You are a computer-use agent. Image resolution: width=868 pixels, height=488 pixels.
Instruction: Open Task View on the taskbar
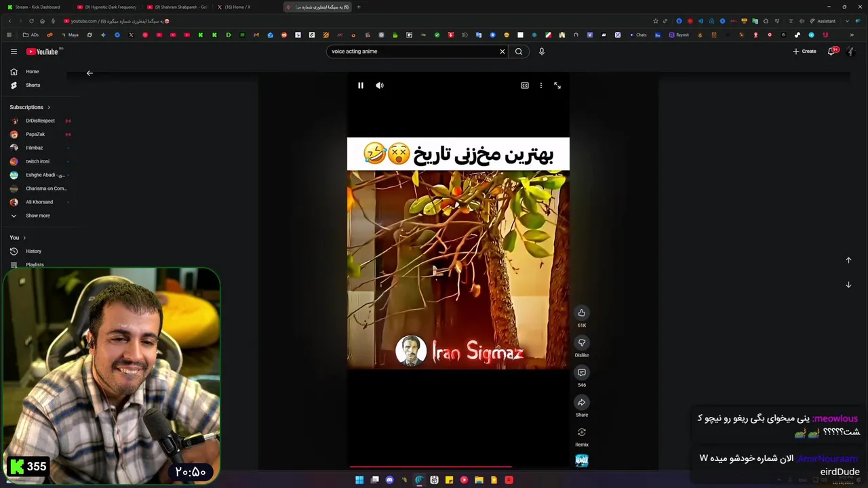374,480
